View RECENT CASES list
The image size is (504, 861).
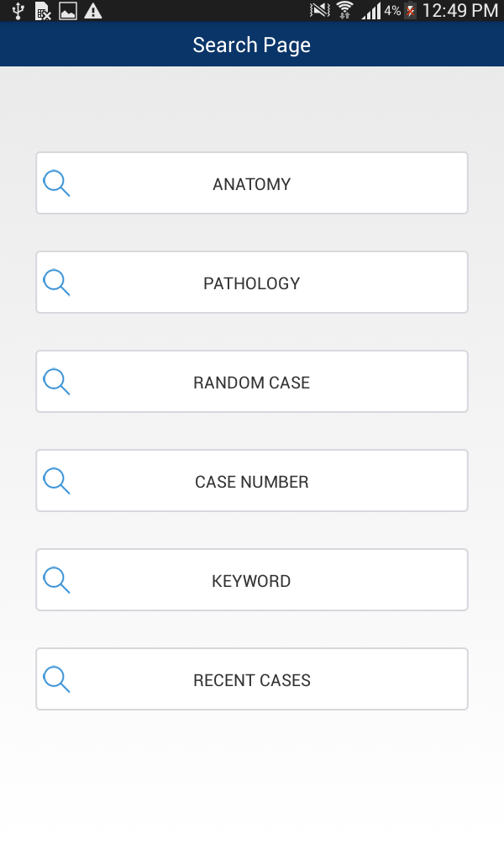coord(251,680)
